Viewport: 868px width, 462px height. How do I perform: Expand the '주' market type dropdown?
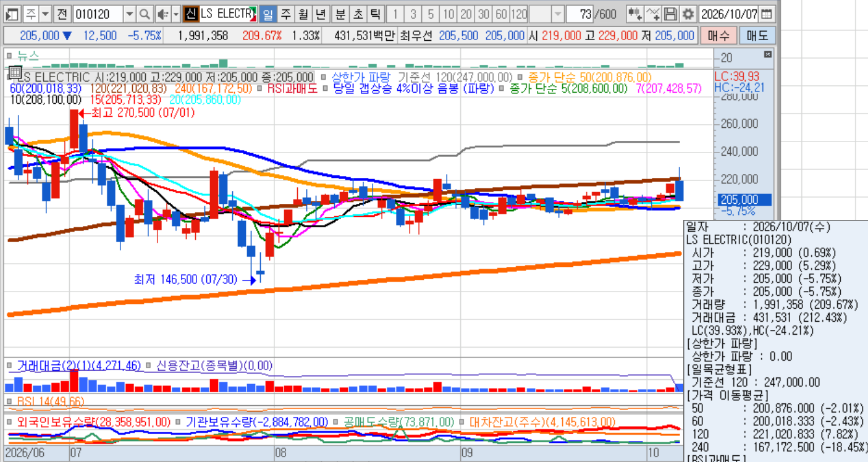point(46,14)
